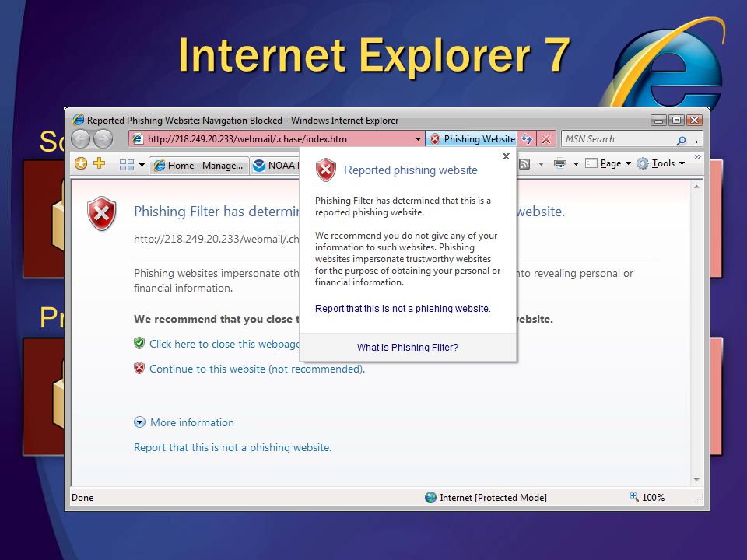Maximize the Internet Explorer window
This screenshot has height=560, width=747.
click(x=676, y=121)
